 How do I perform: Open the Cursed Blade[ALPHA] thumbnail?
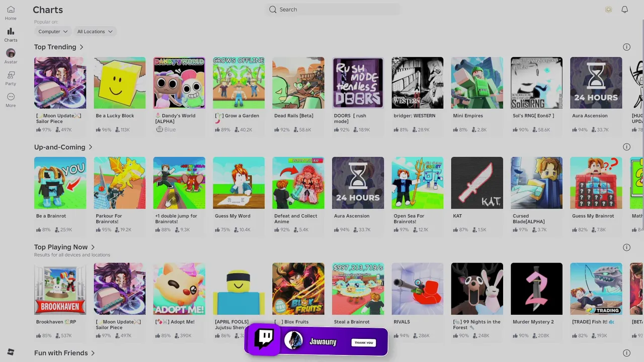(536, 183)
